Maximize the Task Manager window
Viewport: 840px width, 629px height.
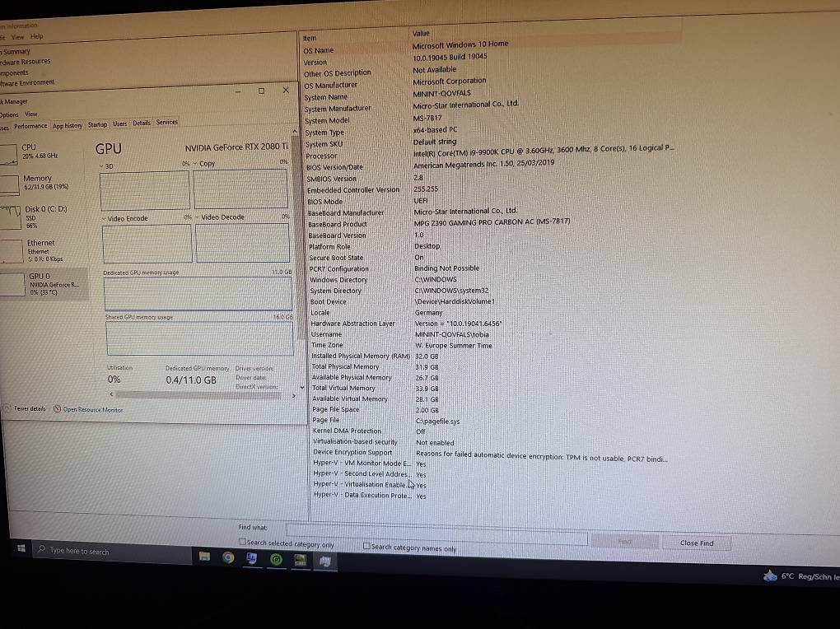point(261,91)
